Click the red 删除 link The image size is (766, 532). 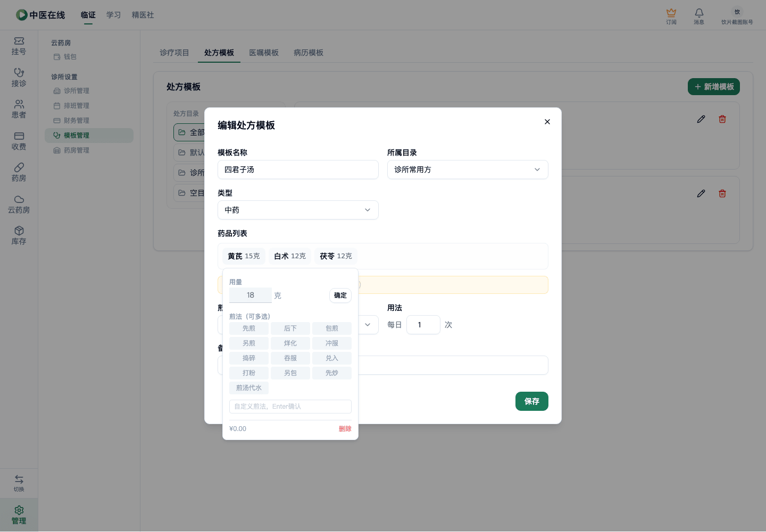pos(345,429)
